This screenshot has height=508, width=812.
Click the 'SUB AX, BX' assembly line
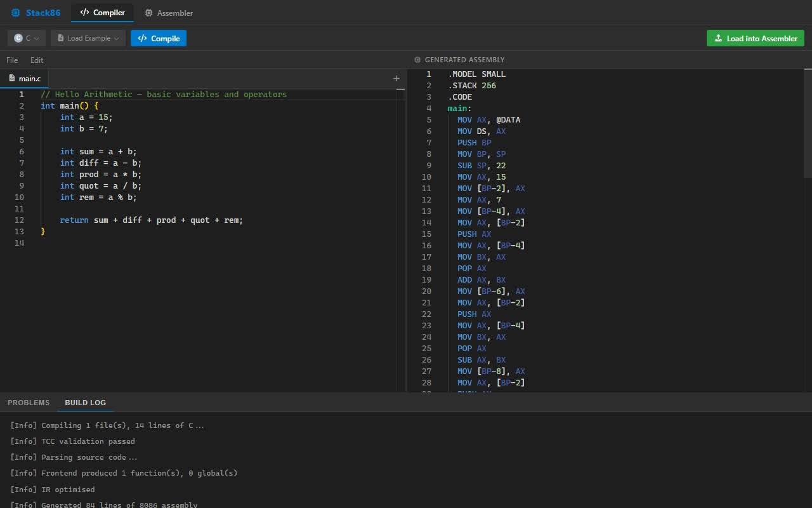481,359
